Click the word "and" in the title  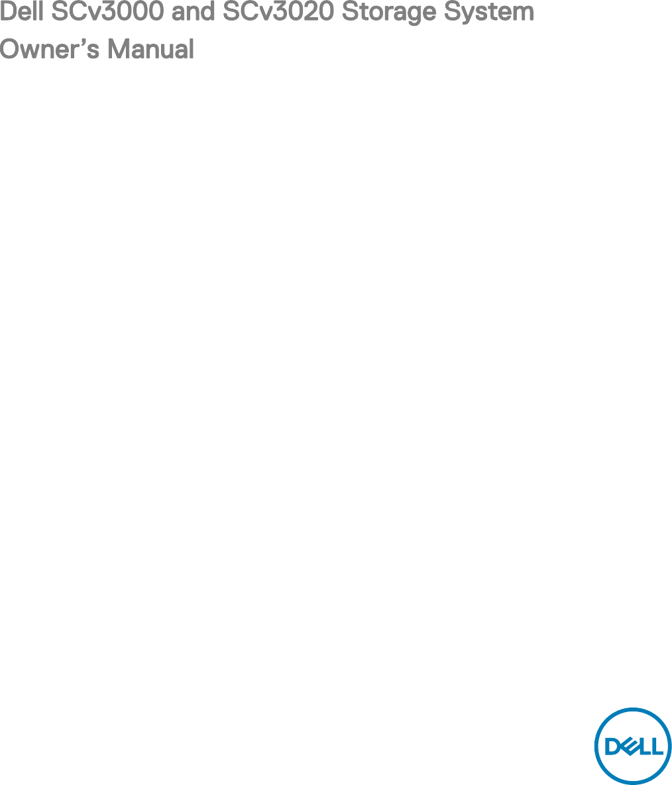click(x=193, y=11)
